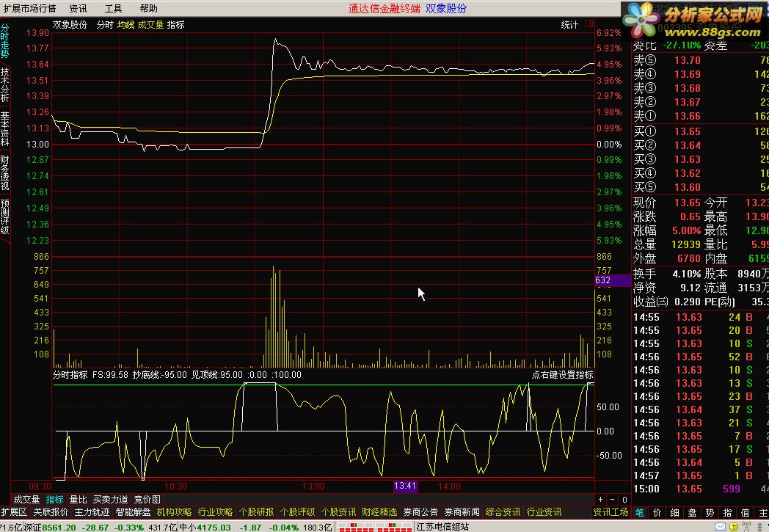The height and width of the screenshot is (532, 769).
Task: Open 机构攻略 information
Action: click(x=174, y=512)
